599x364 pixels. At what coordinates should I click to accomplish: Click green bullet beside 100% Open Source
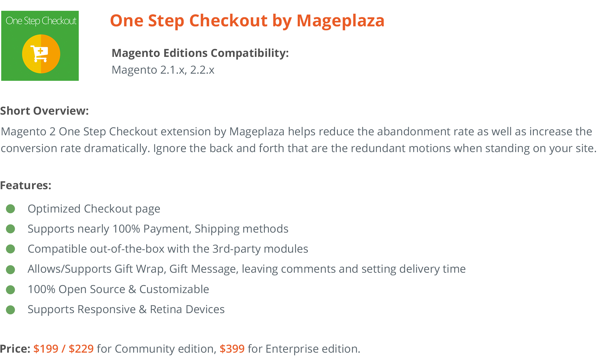coord(10,290)
